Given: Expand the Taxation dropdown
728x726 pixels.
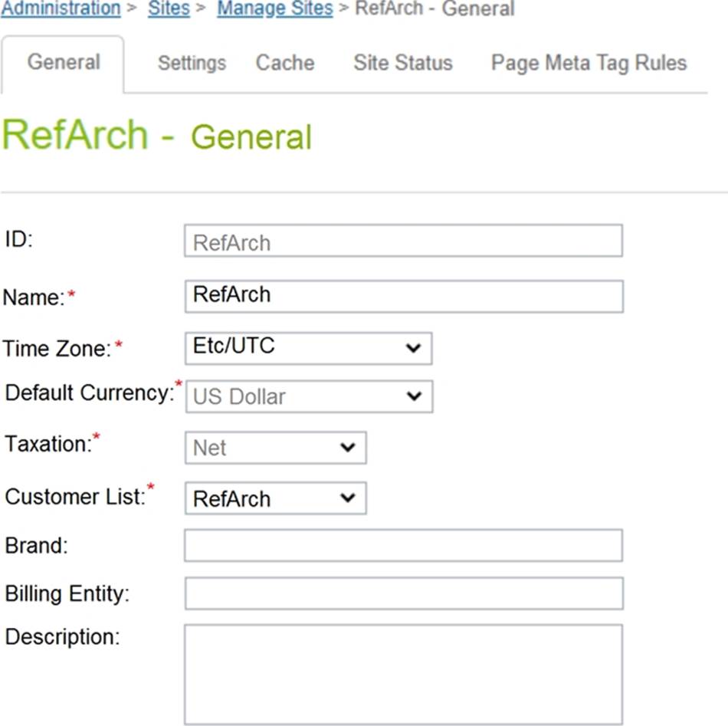Looking at the screenshot, I should 275,448.
